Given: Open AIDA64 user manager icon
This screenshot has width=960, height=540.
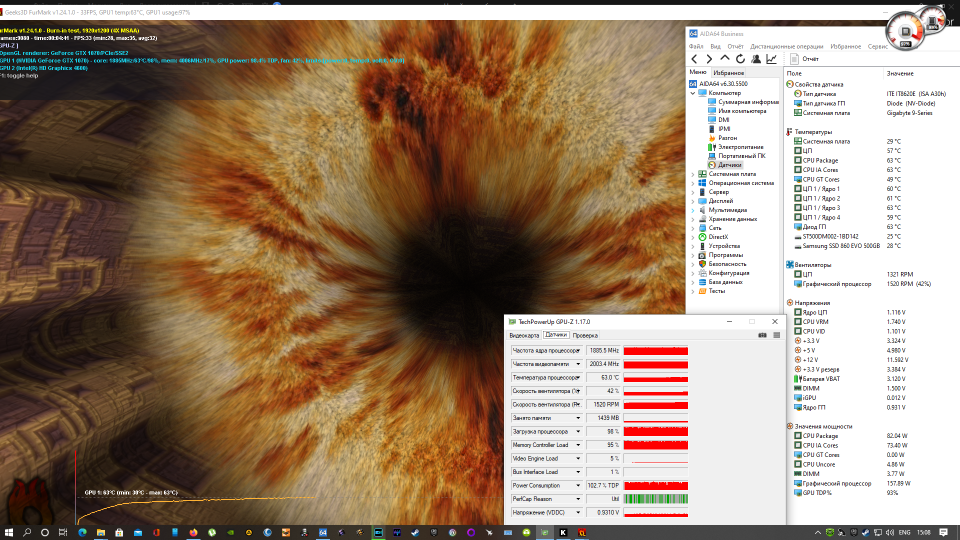Looking at the screenshot, I should coord(756,59).
